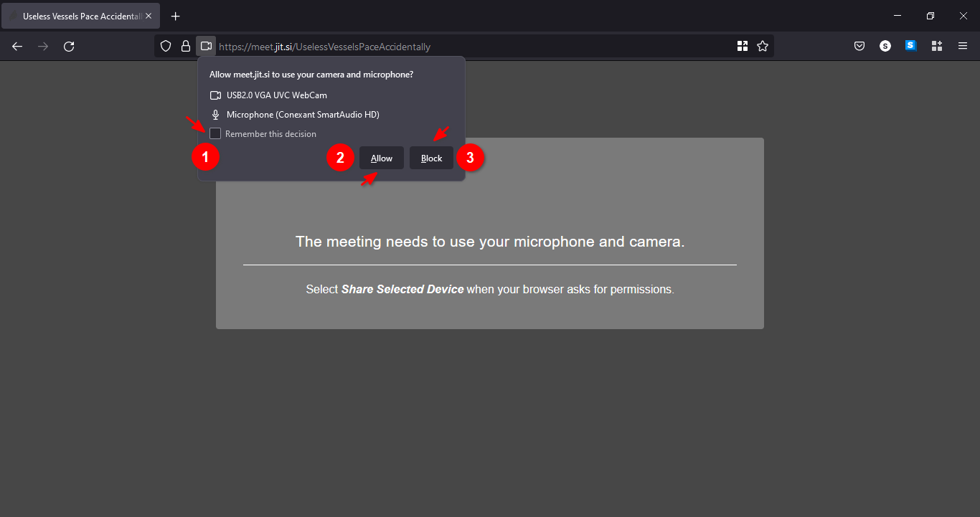This screenshot has height=517, width=980.
Task: Go back using the back arrow
Action: (x=17, y=47)
